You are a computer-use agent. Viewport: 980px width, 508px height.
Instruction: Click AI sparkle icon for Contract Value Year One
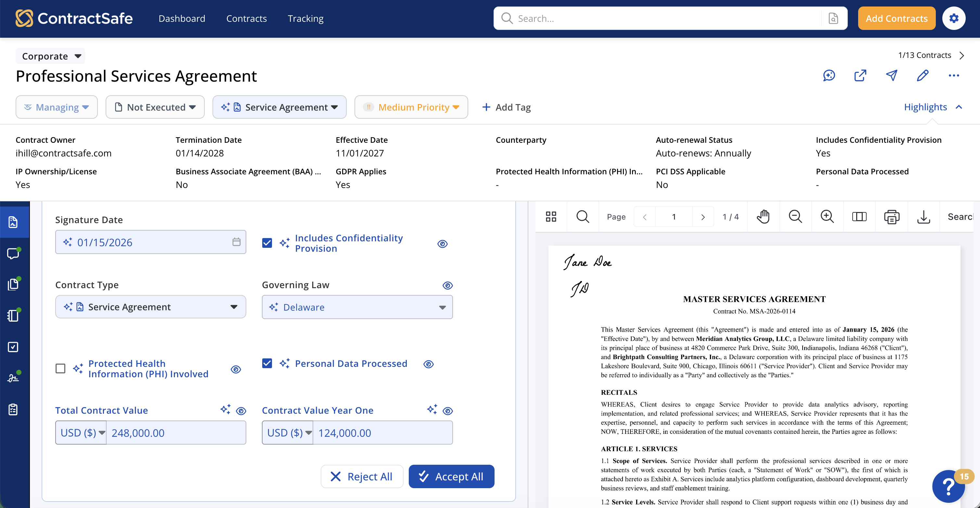(432, 409)
